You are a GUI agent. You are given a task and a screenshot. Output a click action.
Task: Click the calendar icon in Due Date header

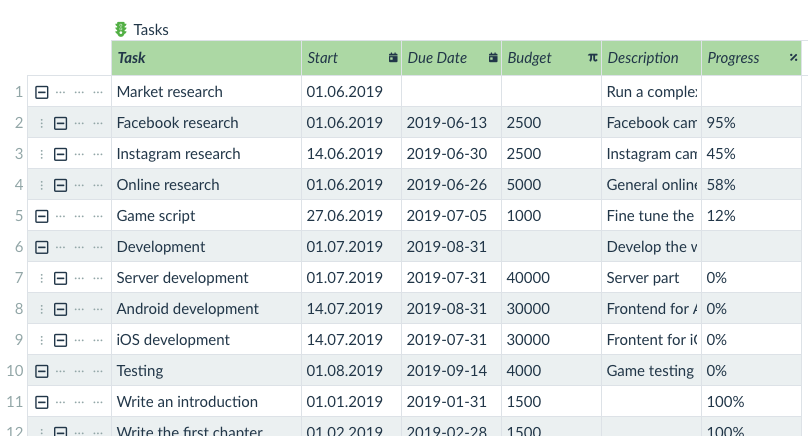pyautogui.click(x=493, y=58)
